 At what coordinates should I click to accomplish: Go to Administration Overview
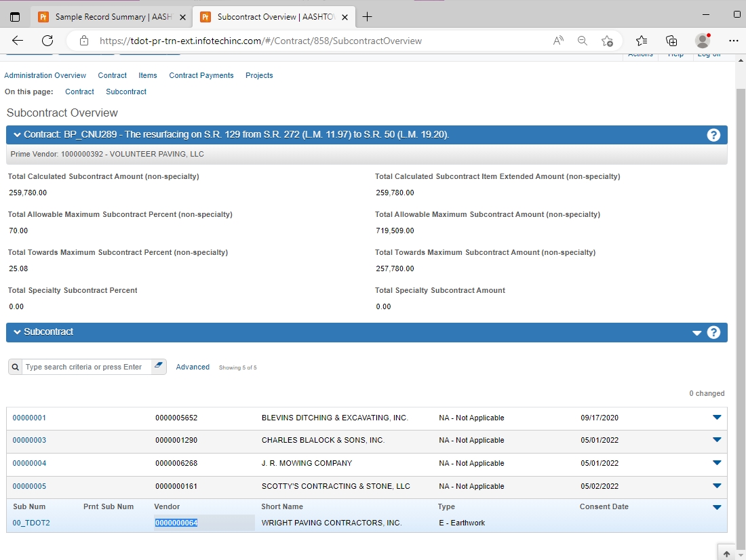45,75
